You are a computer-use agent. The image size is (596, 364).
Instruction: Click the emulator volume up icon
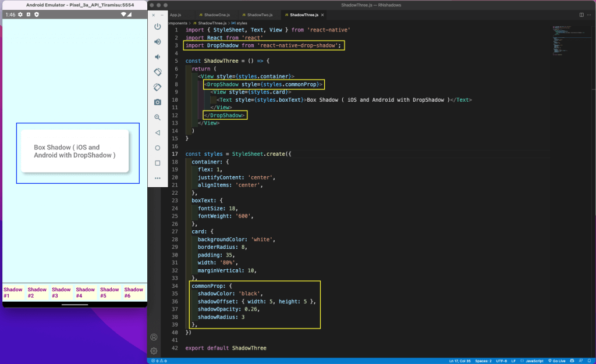click(x=157, y=42)
